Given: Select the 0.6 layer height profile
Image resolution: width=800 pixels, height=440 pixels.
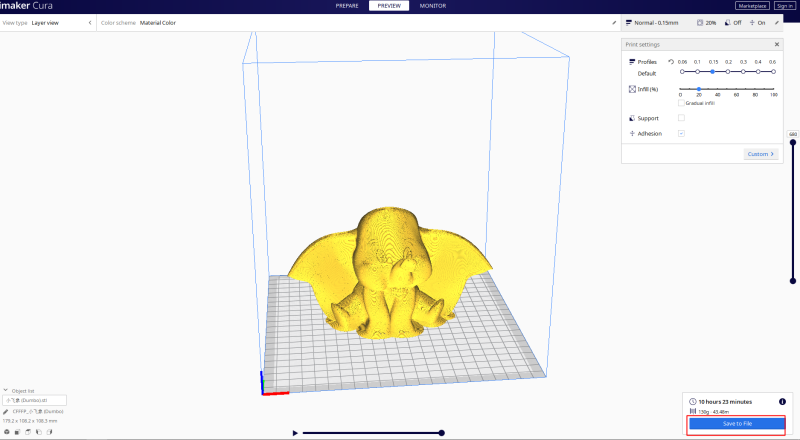Looking at the screenshot, I should click(773, 71).
